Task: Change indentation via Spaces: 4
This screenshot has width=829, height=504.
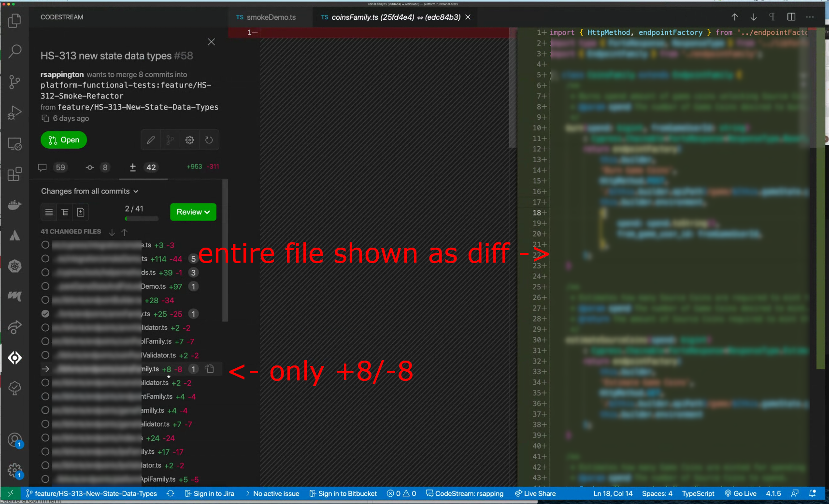Action: tap(657, 493)
